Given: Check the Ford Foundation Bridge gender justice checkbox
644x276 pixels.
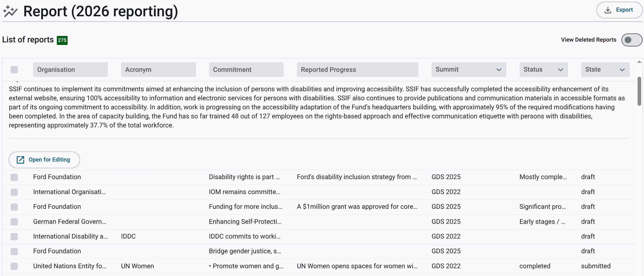Looking at the screenshot, I should [x=14, y=251].
